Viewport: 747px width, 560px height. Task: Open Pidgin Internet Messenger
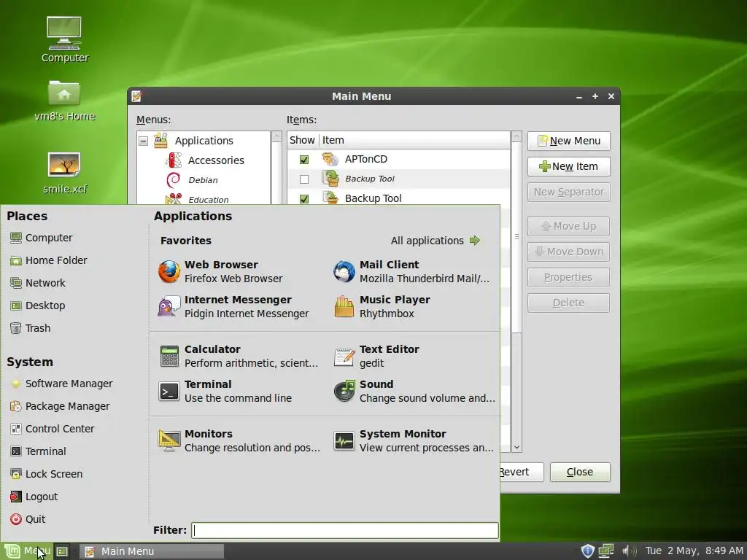point(233,307)
